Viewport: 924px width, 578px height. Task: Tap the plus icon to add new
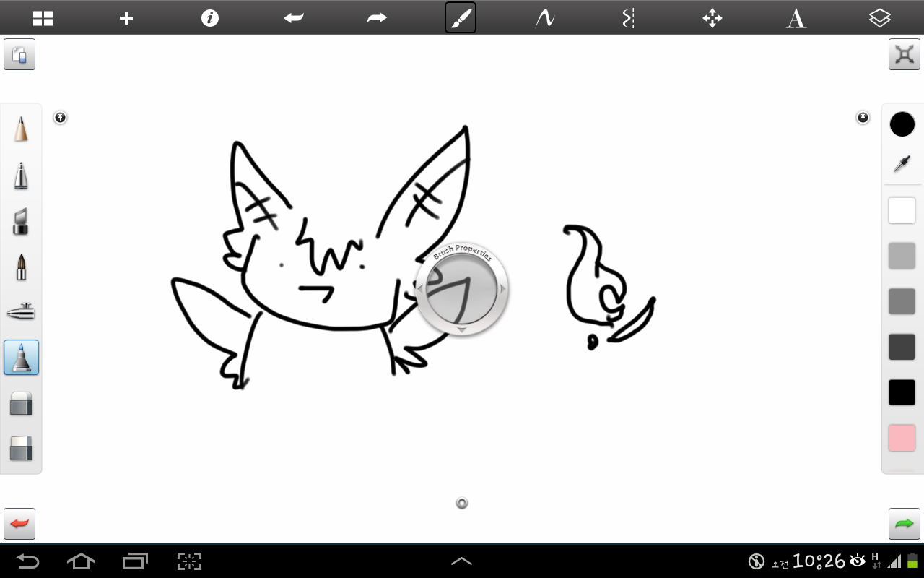point(126,18)
